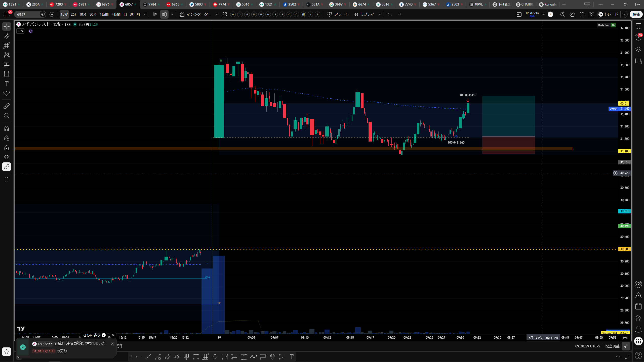
Task: Open the alerts bell in right sidebar
Action: click(x=638, y=329)
